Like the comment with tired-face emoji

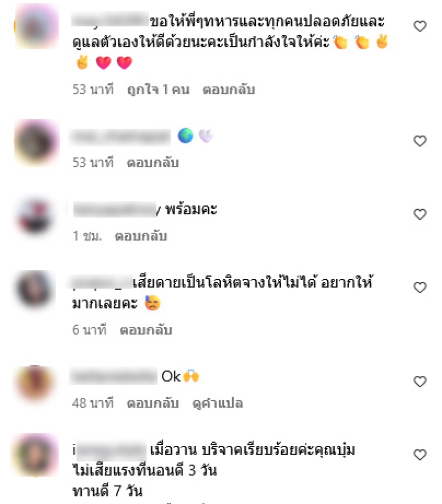(420, 288)
